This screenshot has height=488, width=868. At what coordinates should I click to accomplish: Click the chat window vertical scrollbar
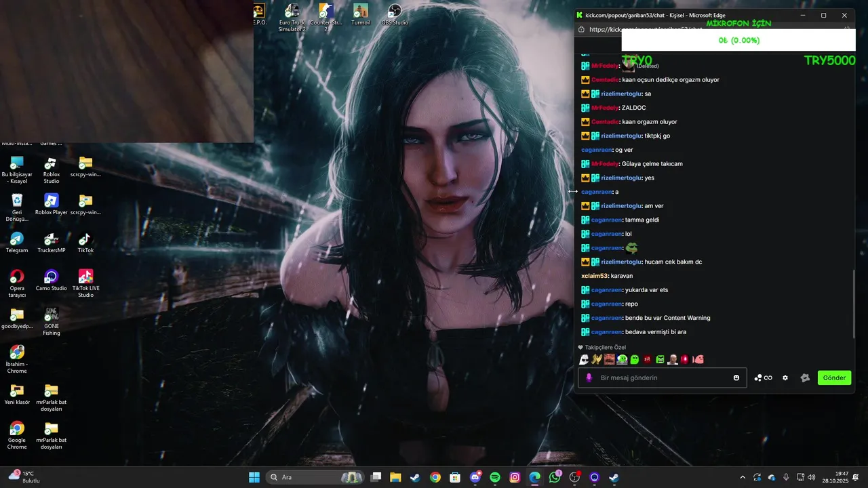(854, 304)
